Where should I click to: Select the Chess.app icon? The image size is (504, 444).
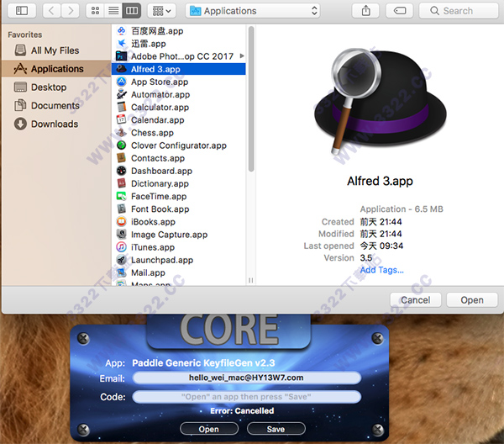click(x=121, y=133)
